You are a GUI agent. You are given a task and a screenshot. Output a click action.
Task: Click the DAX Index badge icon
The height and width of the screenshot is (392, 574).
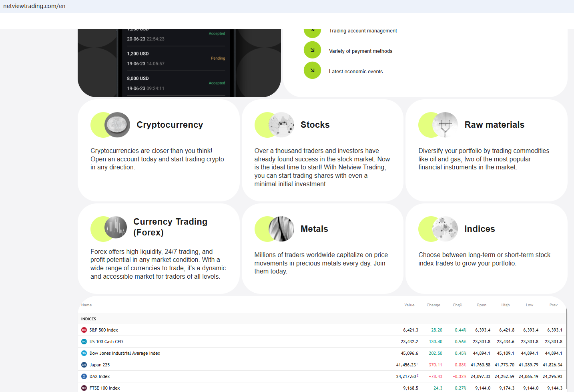[x=84, y=376]
